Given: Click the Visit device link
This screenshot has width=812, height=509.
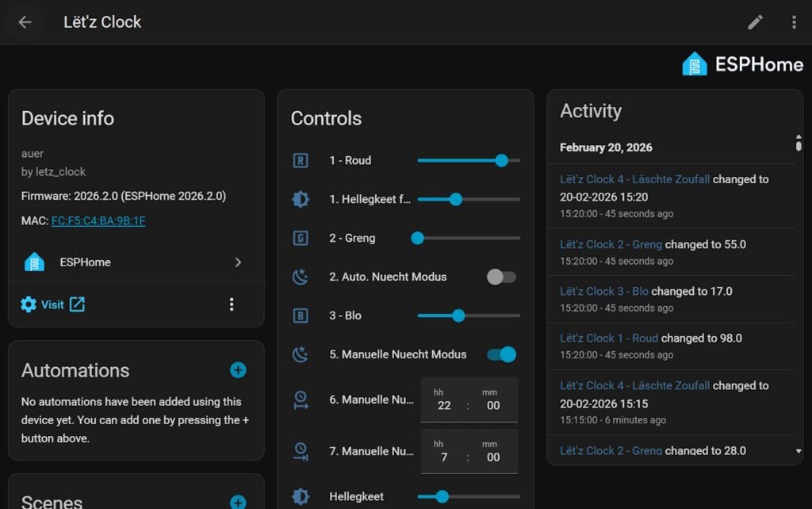Looking at the screenshot, I should [x=52, y=304].
